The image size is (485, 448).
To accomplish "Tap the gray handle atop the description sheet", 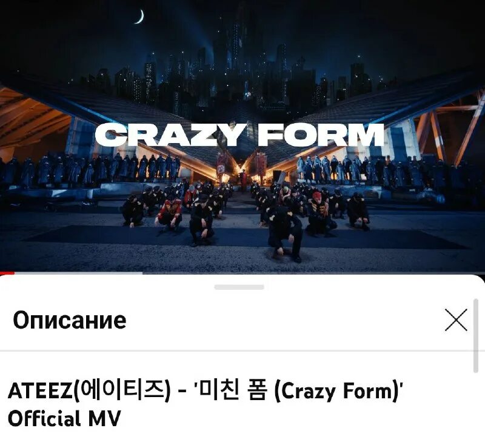I will tap(239, 287).
